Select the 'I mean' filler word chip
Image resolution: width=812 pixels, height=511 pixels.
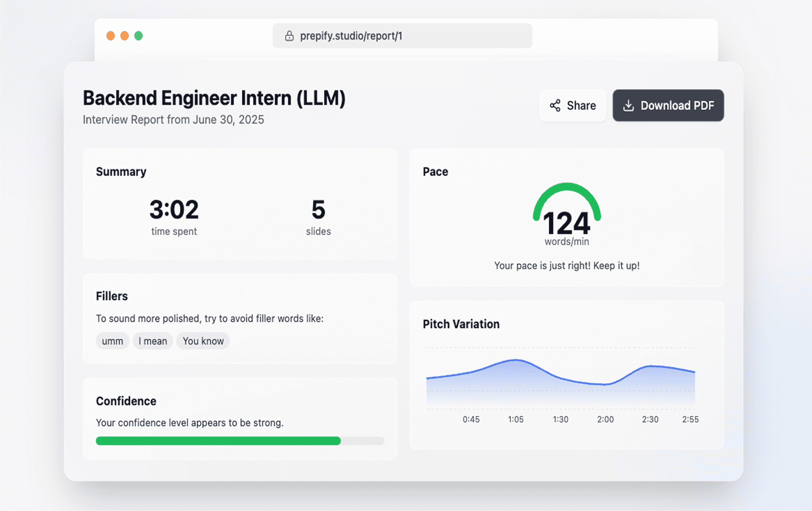click(152, 341)
